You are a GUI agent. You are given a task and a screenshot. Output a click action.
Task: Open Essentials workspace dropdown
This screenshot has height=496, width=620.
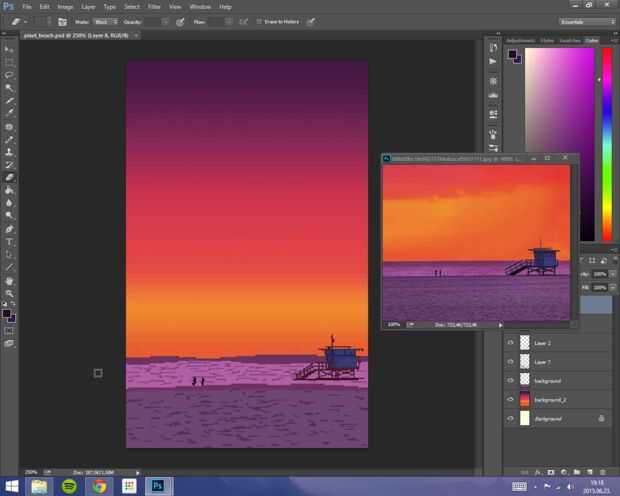tap(587, 22)
